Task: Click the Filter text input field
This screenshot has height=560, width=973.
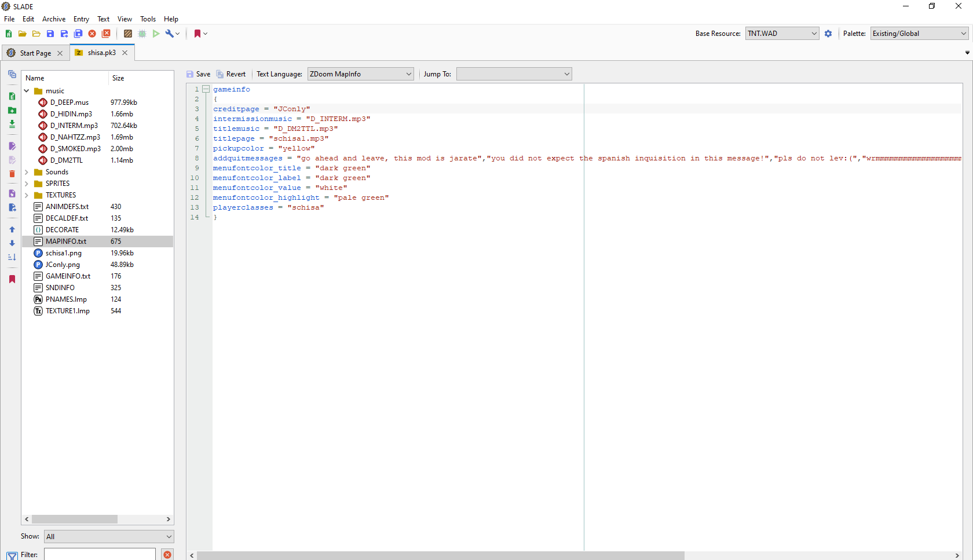Action: tap(100, 554)
